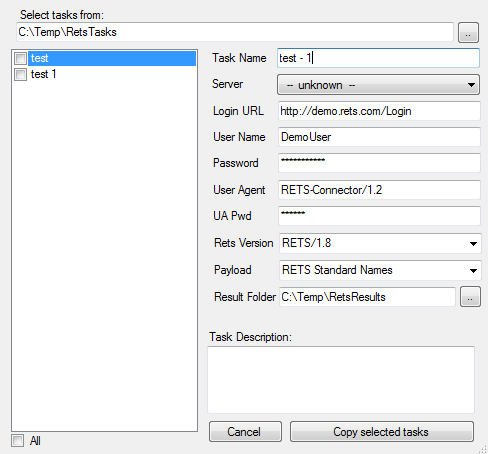Toggle the All checkbox
This screenshot has width=488, height=454.
pos(17,441)
